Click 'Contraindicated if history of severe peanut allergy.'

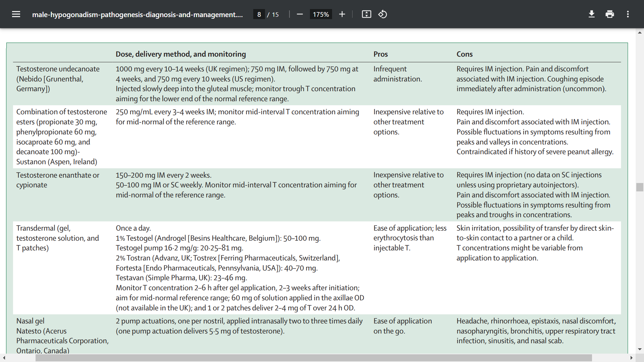tap(535, 152)
